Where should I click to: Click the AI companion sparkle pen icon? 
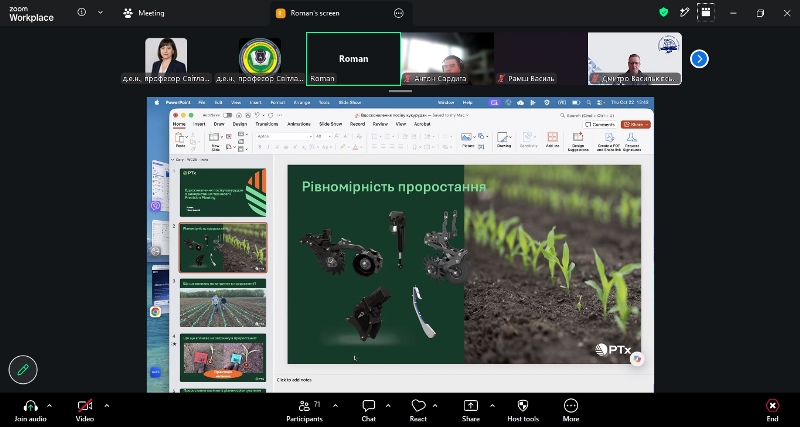685,13
